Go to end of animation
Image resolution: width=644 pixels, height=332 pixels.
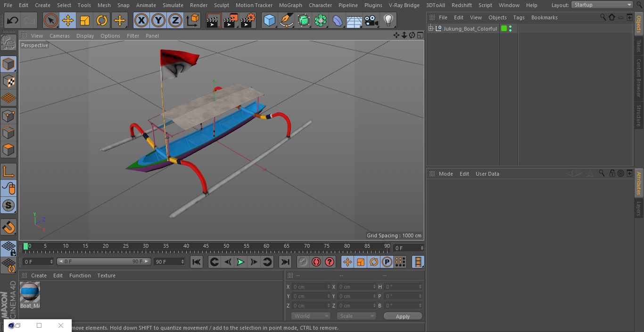(285, 262)
